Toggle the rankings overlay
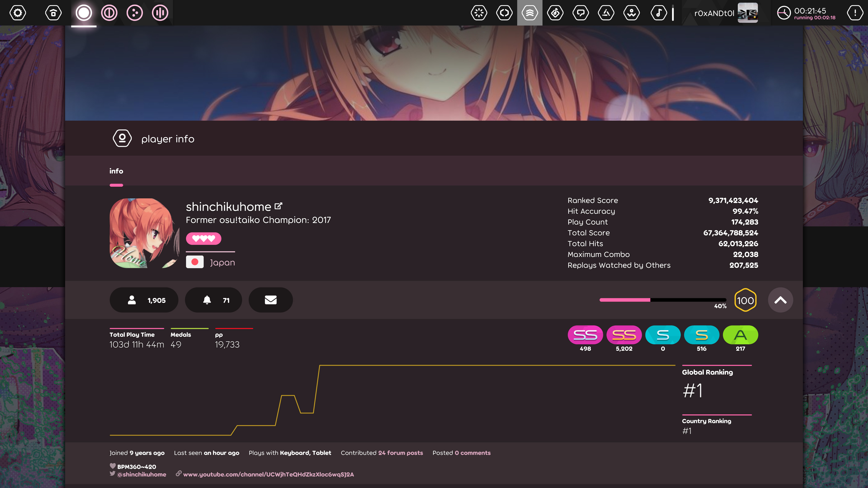The image size is (868, 488). click(530, 13)
